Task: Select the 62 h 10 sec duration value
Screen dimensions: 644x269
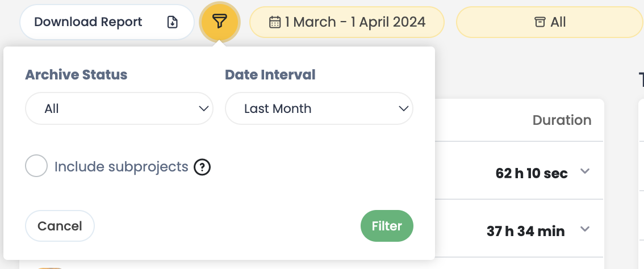Action: click(531, 173)
